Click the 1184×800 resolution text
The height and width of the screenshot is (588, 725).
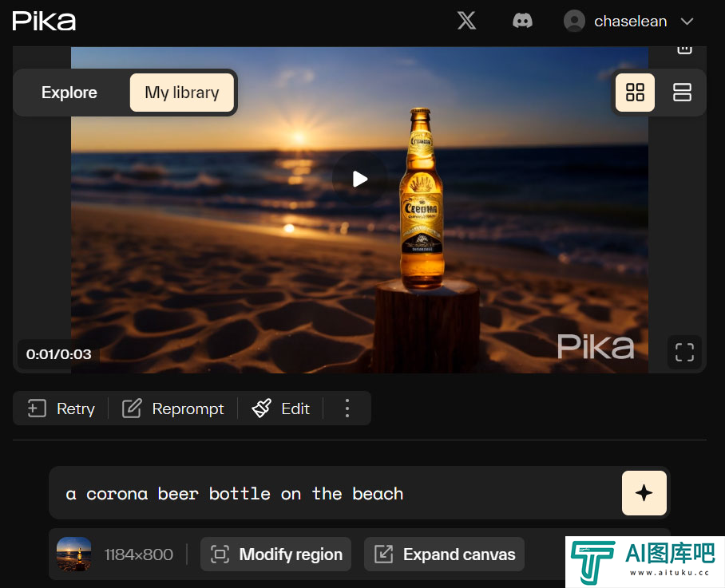click(x=139, y=554)
